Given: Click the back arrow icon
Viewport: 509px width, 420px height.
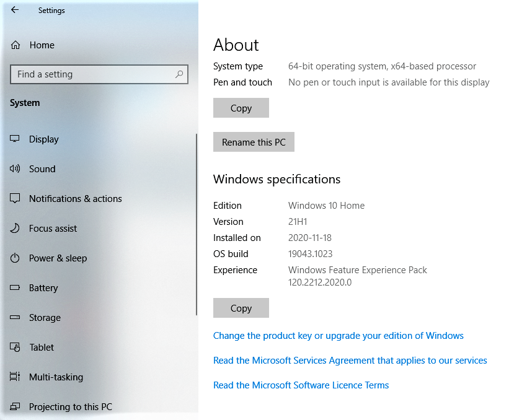Looking at the screenshot, I should pyautogui.click(x=15, y=10).
